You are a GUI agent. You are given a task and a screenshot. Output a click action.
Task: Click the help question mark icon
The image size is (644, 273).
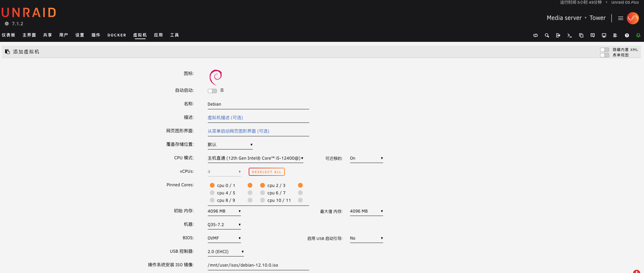tap(627, 35)
